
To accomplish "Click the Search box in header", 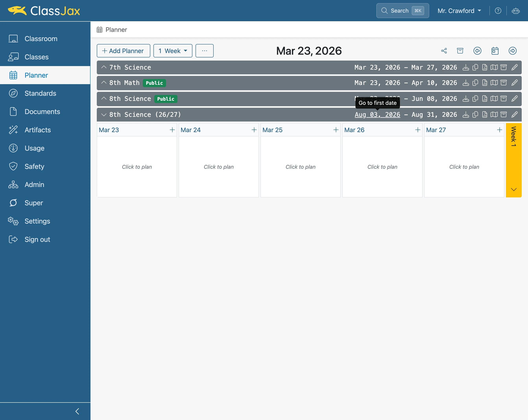I will [x=402, y=11].
